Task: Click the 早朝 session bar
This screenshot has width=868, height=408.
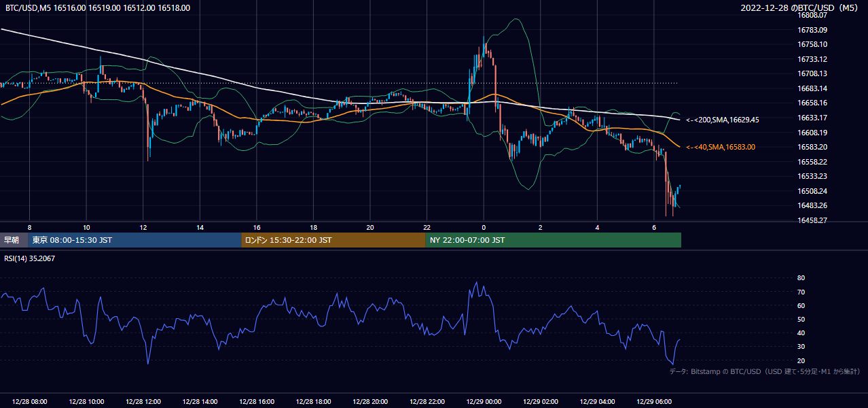Action: (x=14, y=240)
